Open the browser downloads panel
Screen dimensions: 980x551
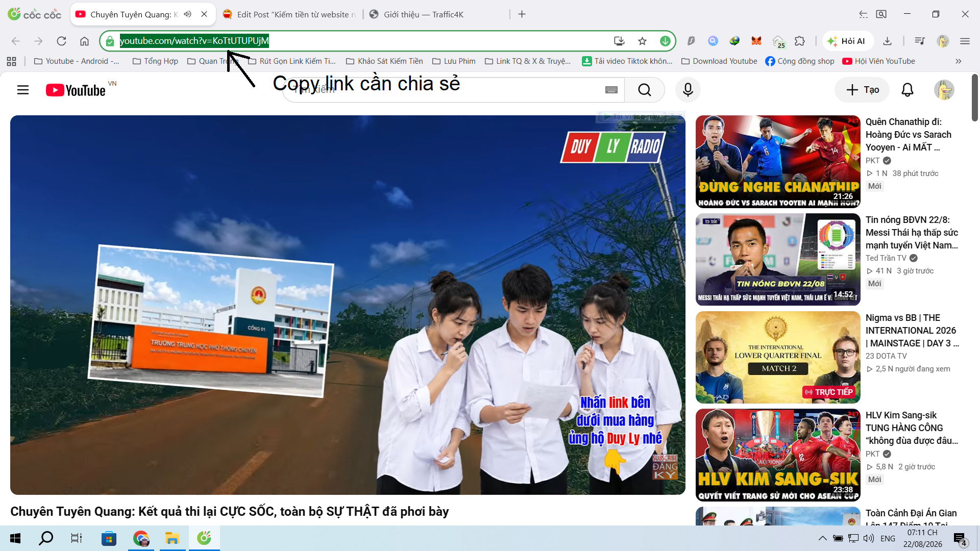tap(887, 41)
